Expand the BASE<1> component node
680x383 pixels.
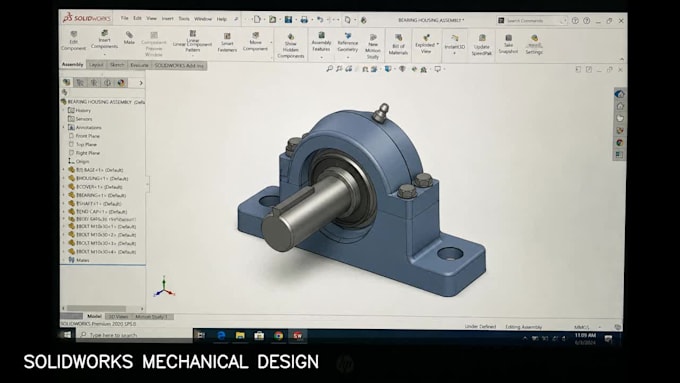click(64, 170)
